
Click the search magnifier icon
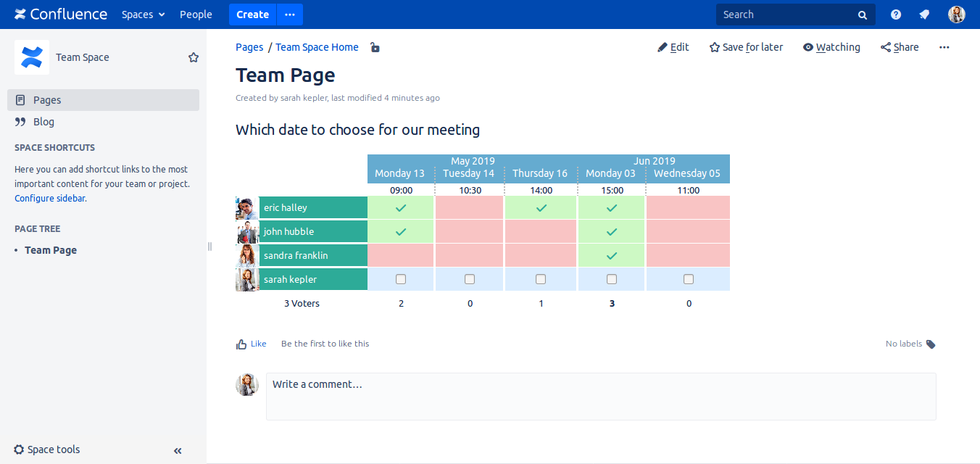[863, 14]
